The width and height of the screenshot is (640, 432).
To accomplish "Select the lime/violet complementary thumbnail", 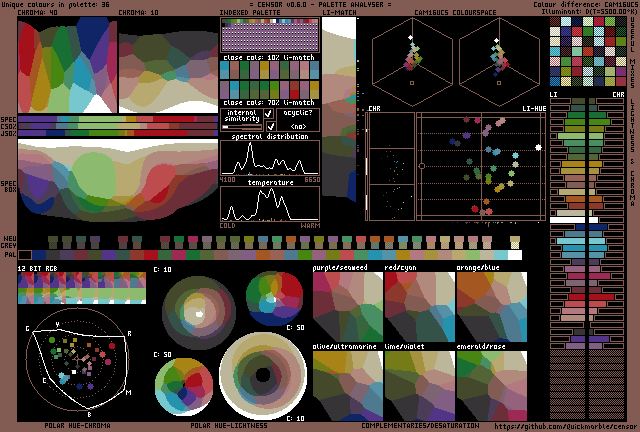I will tap(420, 386).
